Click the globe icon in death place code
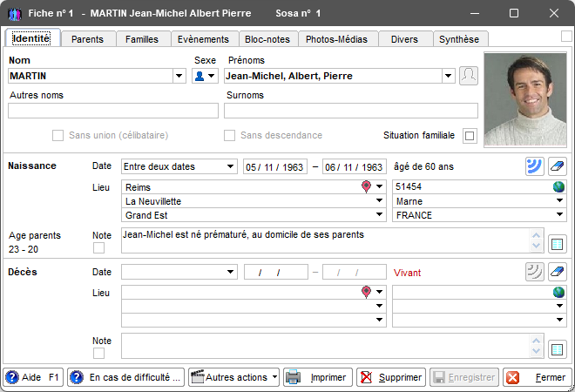This screenshot has height=392, width=575. pyautogui.click(x=558, y=292)
